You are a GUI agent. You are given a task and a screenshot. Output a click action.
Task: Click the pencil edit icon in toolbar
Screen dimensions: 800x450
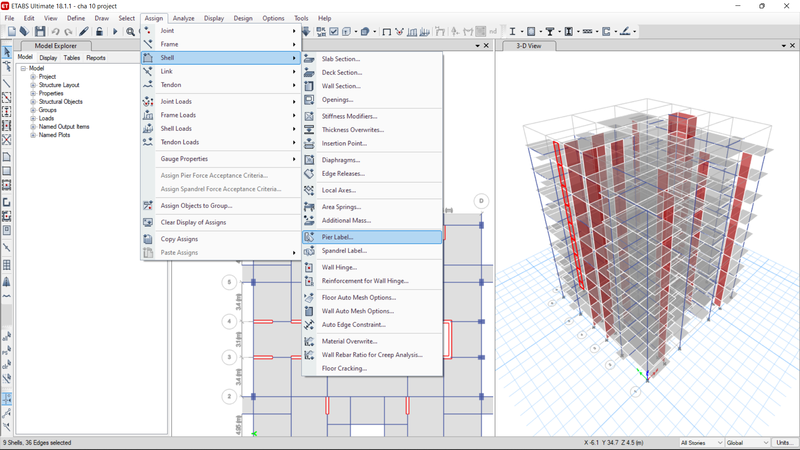click(84, 32)
